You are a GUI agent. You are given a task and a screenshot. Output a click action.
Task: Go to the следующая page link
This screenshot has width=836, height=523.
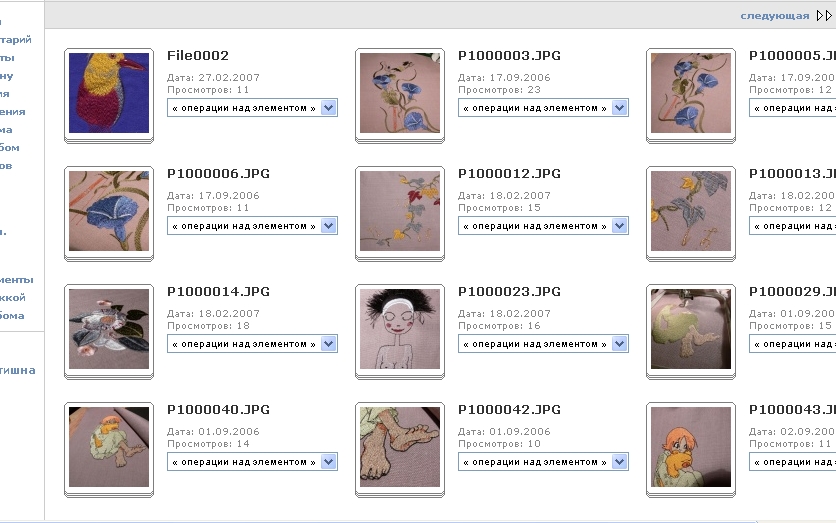coord(775,16)
